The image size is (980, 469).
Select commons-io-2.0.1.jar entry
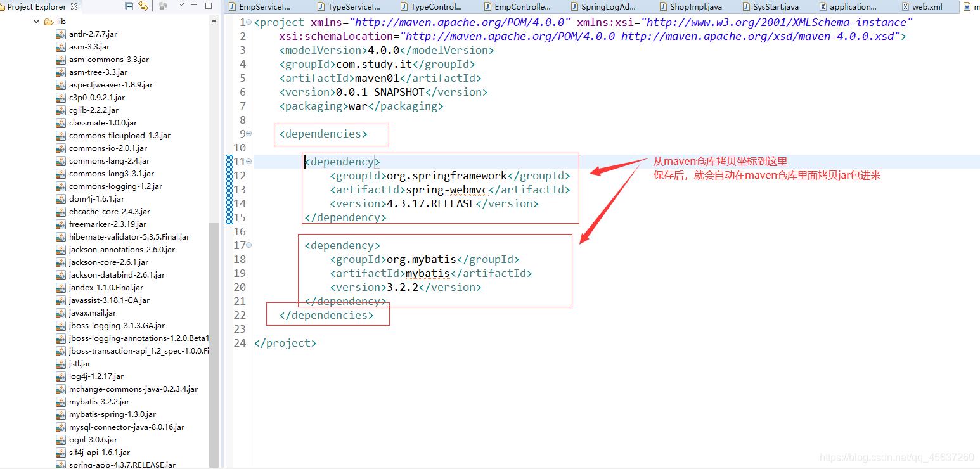(108, 148)
